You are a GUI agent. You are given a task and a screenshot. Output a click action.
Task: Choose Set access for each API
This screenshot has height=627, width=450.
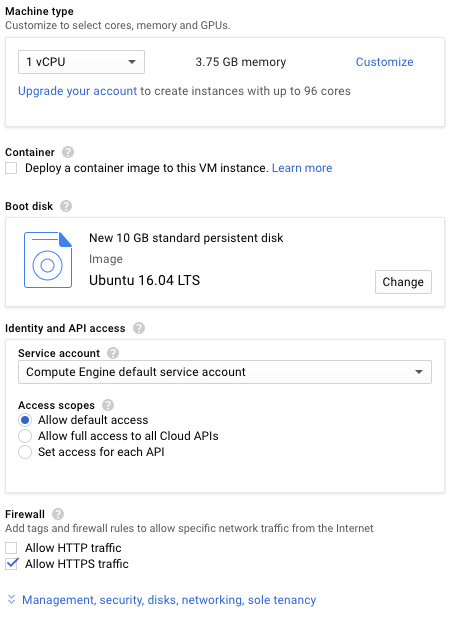click(25, 452)
